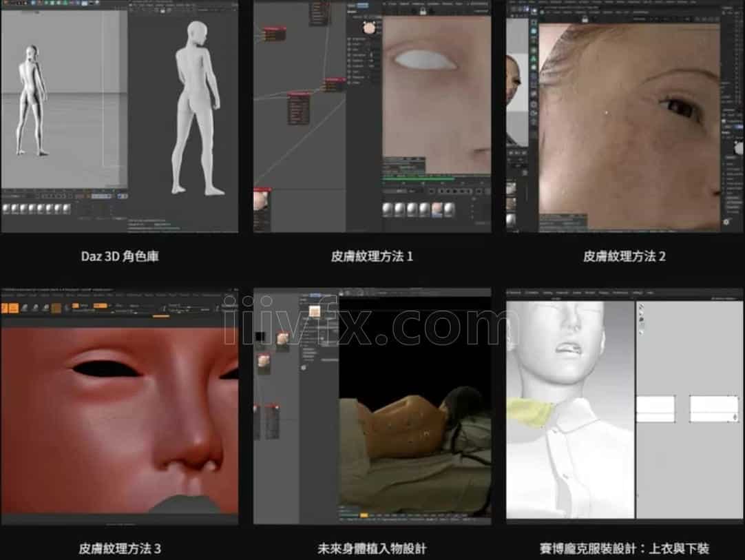Open the 皮膚紋理方法 2 preview image
745x560 pixels.
click(625, 116)
